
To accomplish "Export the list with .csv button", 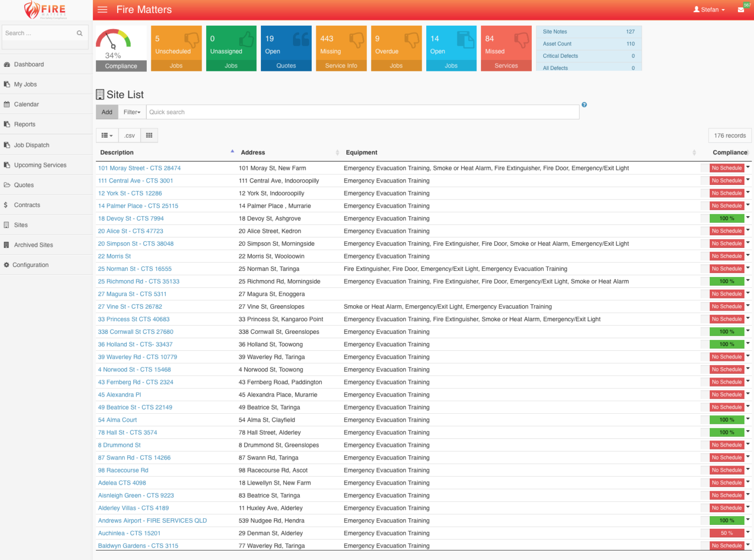I will 130,135.
